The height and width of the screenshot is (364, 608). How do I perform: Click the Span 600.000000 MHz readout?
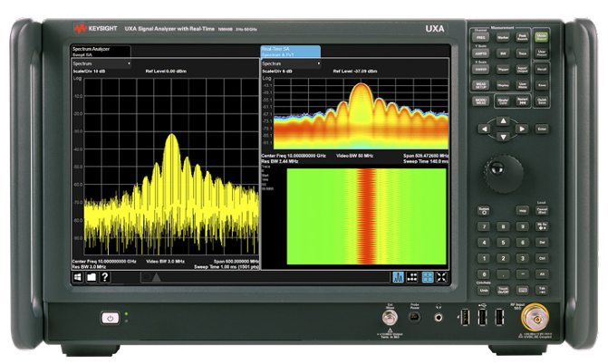coord(236,262)
